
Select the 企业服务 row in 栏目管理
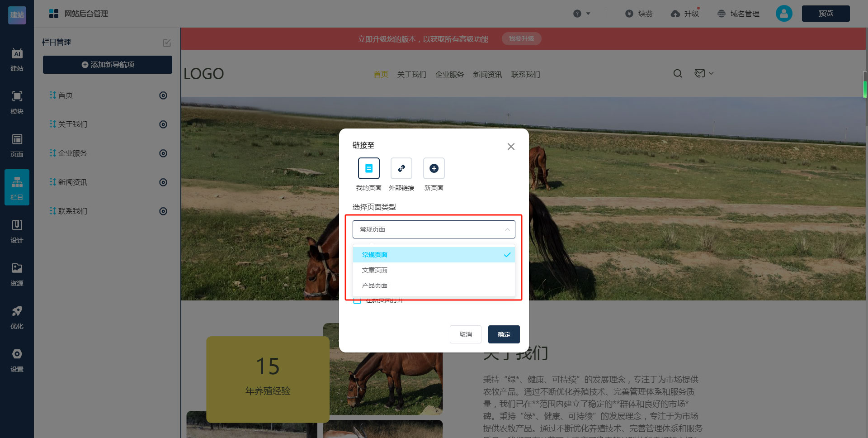(108, 153)
